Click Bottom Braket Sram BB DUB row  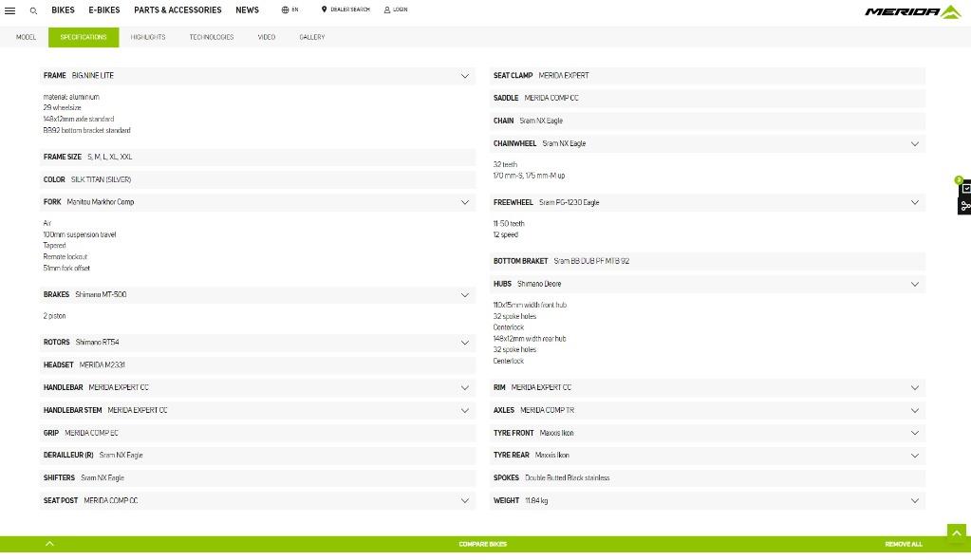tap(708, 261)
